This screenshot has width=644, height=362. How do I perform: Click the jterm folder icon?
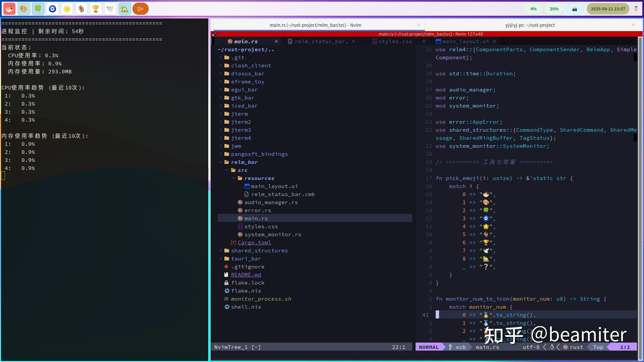coord(227,114)
